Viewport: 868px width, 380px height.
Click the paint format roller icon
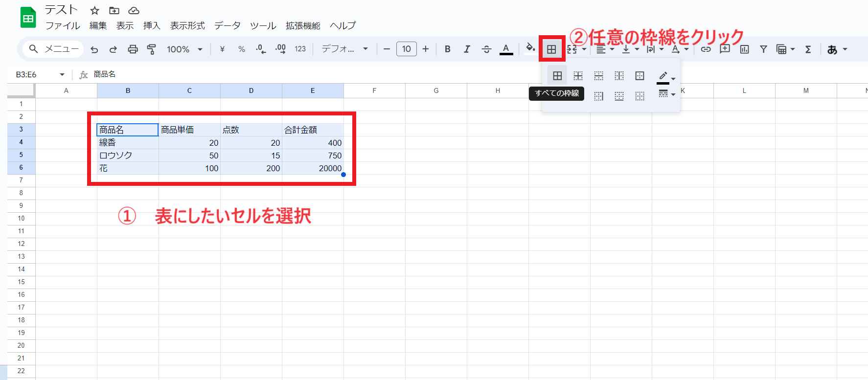(x=152, y=49)
